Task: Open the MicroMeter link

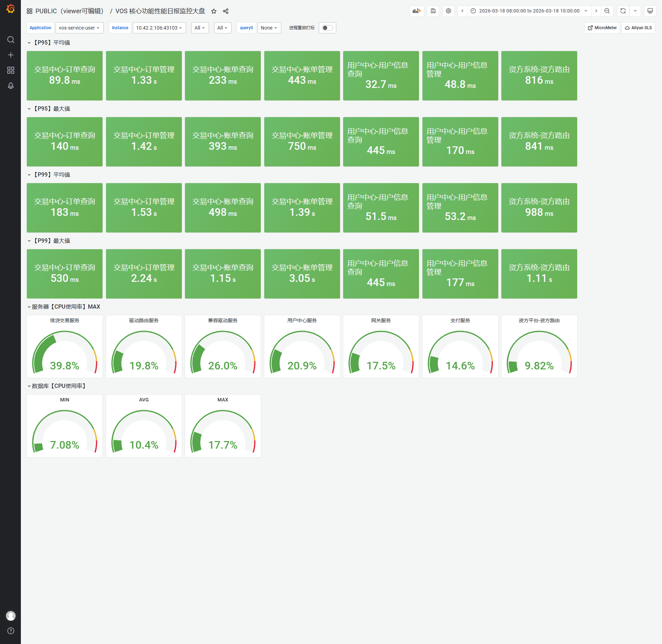Action: [602, 28]
